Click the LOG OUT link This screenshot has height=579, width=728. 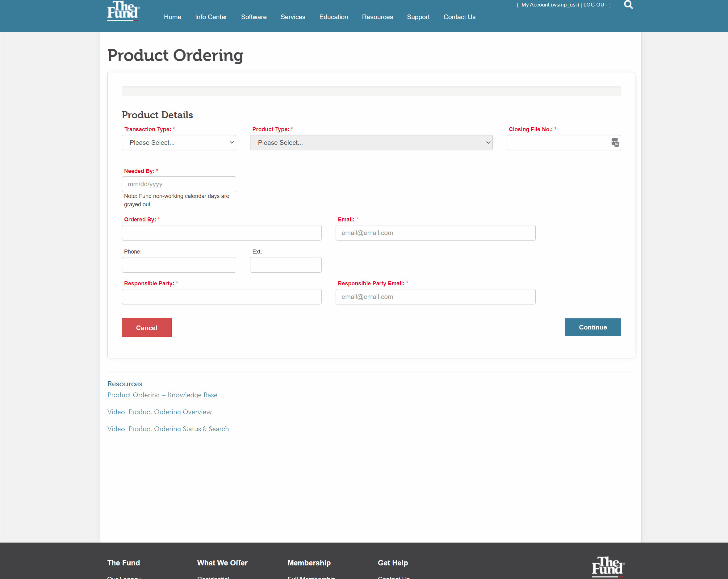(x=595, y=5)
